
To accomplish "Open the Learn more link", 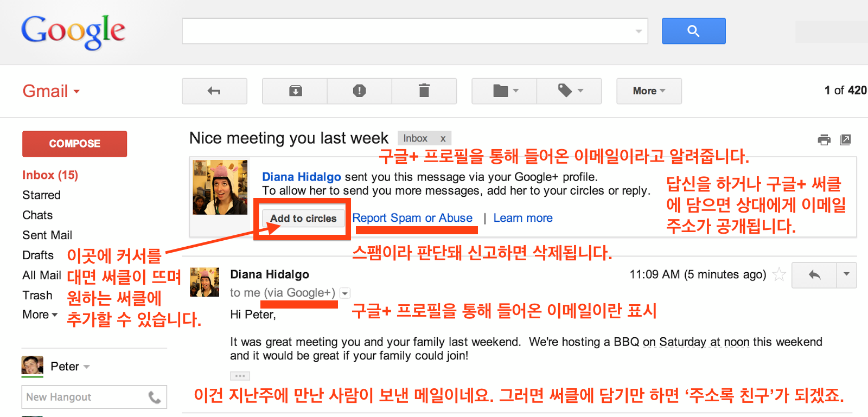I will pyautogui.click(x=523, y=218).
